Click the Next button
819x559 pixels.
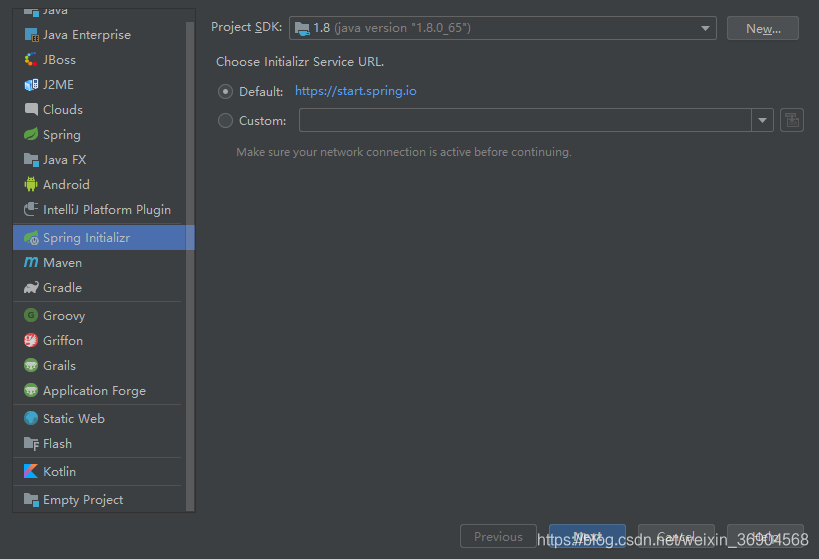(x=587, y=536)
